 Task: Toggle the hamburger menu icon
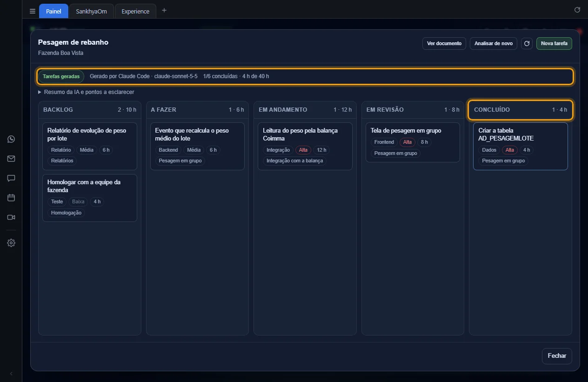[x=32, y=11]
